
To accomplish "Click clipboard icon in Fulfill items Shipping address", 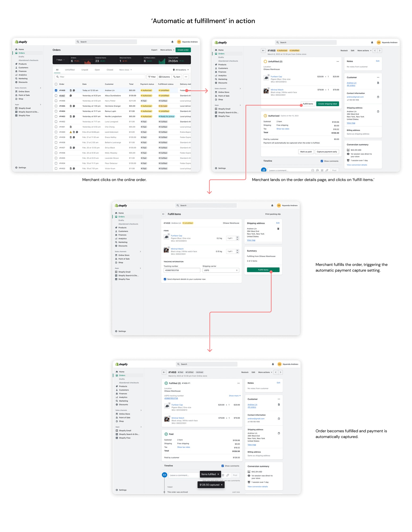I will [278, 229].
